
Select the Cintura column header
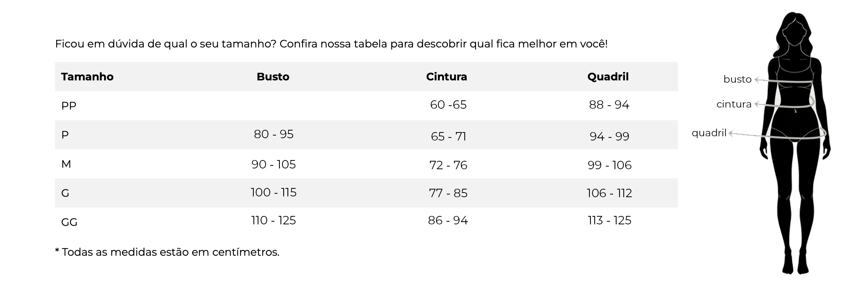pos(446,77)
